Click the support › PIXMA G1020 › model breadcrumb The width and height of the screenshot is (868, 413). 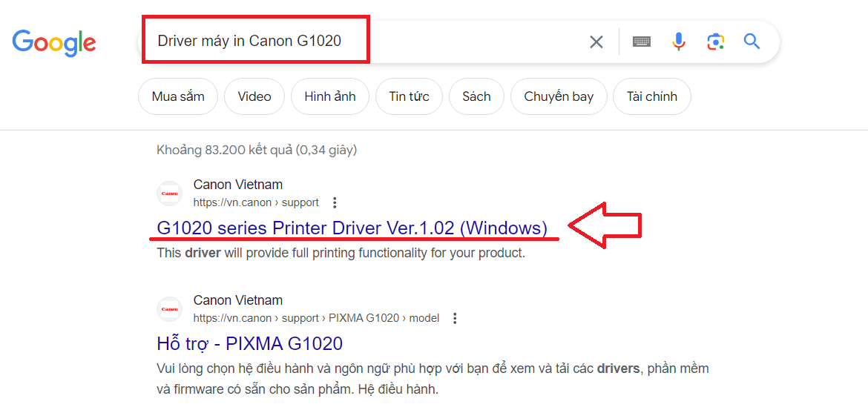coord(316,318)
